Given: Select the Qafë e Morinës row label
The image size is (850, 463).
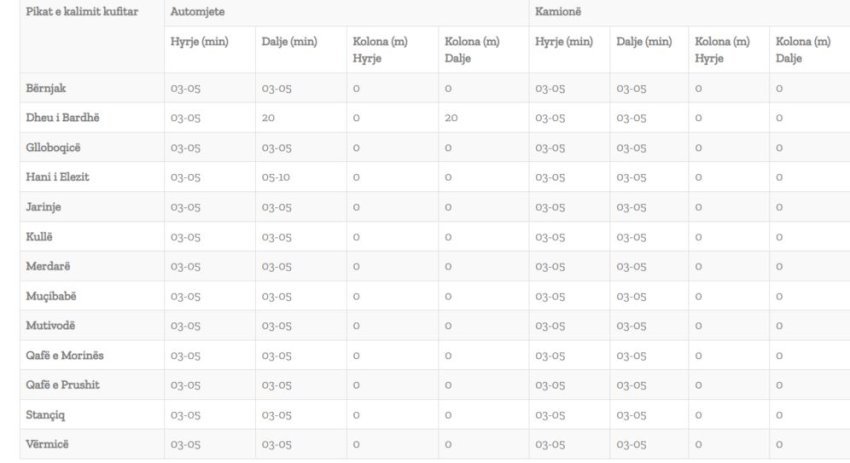Looking at the screenshot, I should [64, 355].
